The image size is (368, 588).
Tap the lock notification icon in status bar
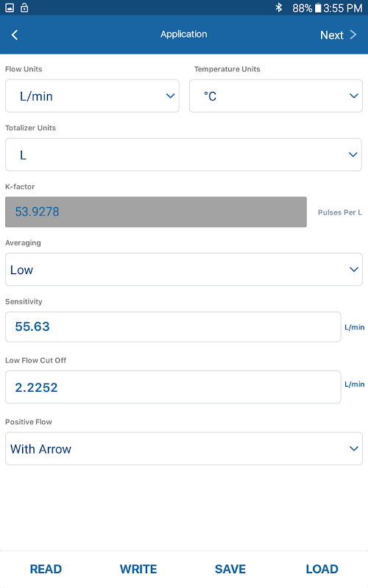tap(24, 7)
